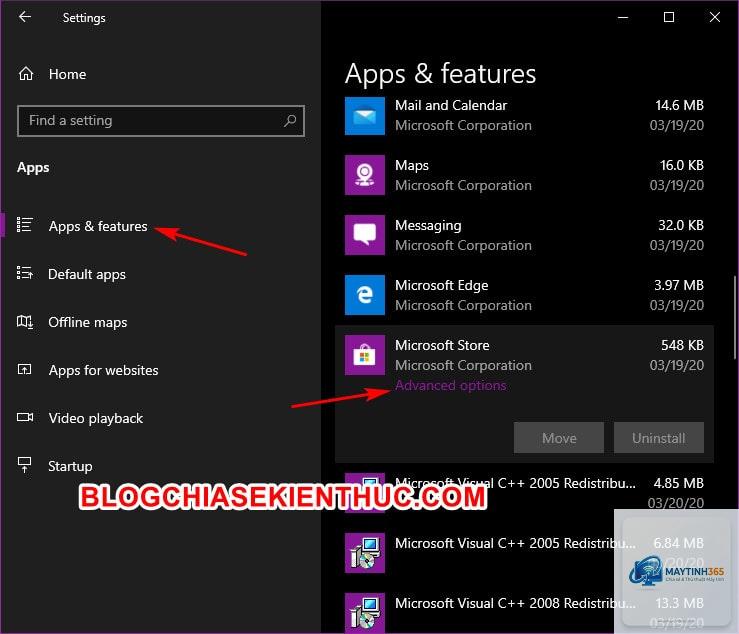Select Visual C++ 2005 Redistributable 4.85 MB entry

point(524,493)
